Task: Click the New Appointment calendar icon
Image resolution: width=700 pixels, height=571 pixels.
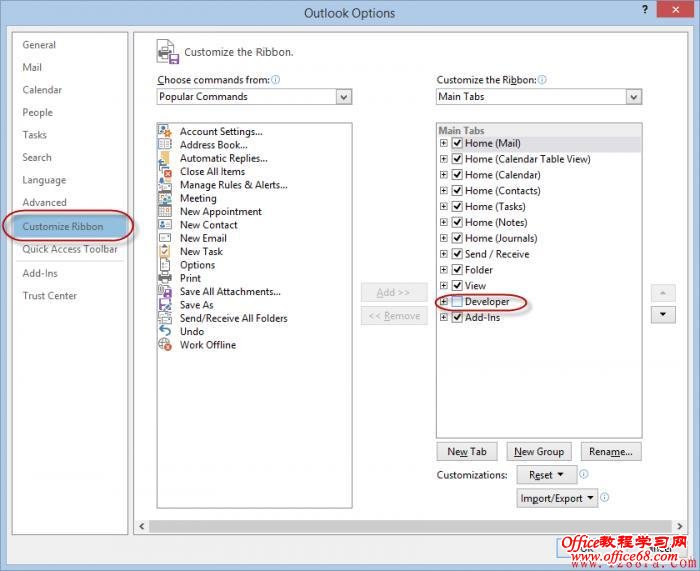Action: point(165,211)
